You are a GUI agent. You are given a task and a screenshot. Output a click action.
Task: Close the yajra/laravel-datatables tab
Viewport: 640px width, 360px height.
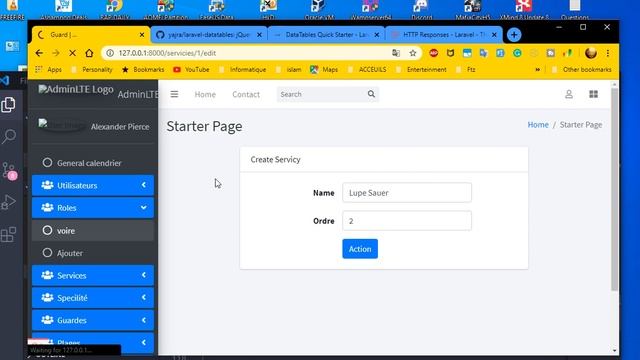coord(259,35)
